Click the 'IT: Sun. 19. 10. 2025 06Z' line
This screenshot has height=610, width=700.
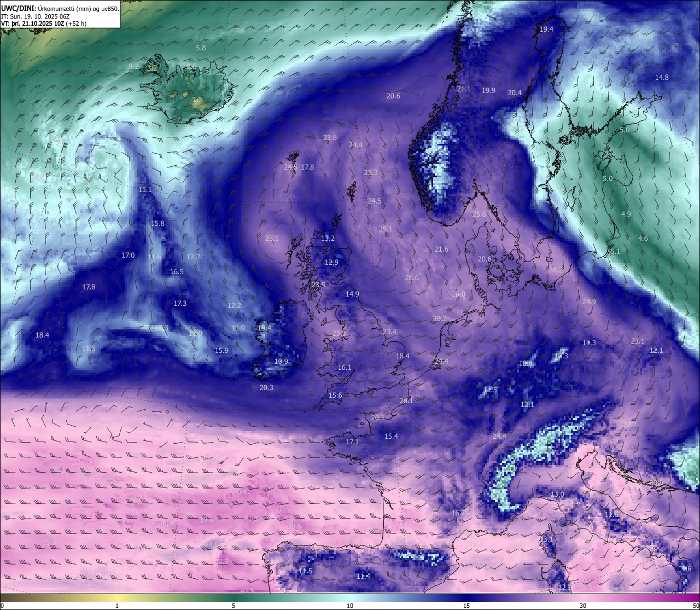click(36, 16)
